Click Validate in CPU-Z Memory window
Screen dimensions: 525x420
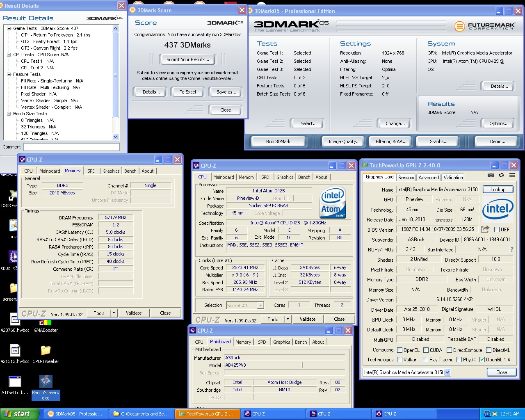click(134, 313)
